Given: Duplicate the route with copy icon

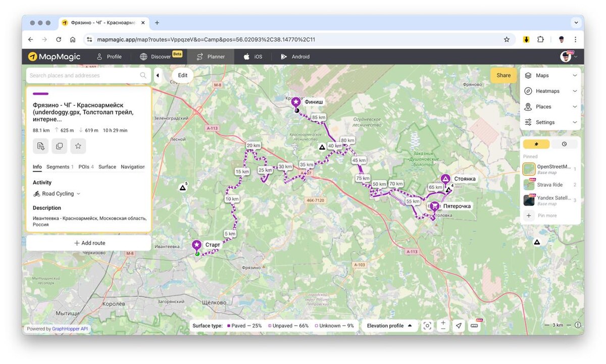Looking at the screenshot, I should 60,146.
